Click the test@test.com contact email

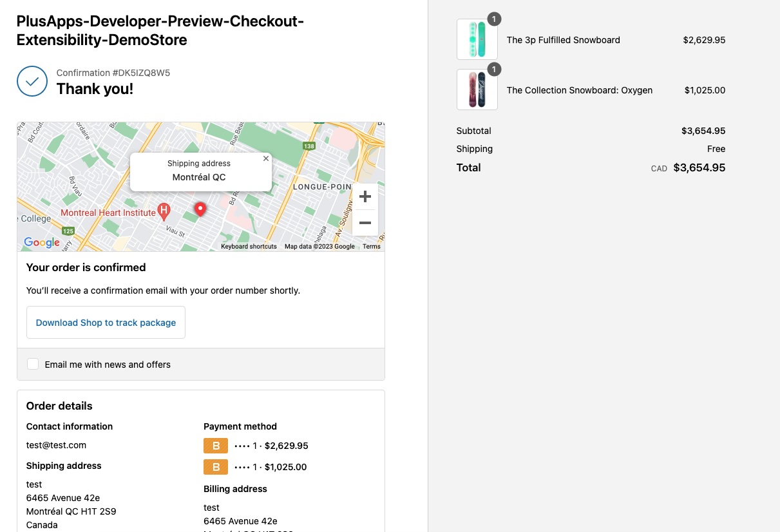[x=56, y=445]
